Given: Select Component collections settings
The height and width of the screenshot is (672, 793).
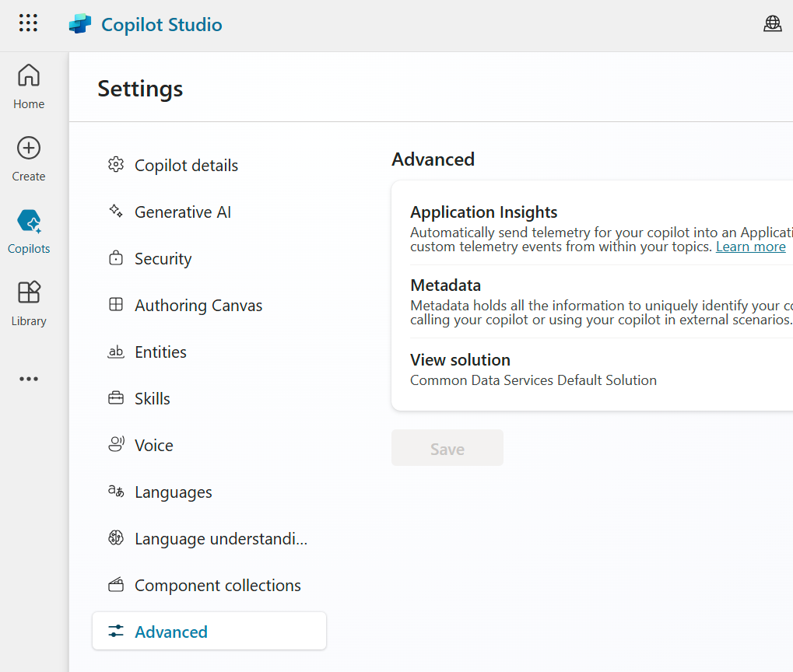Looking at the screenshot, I should [217, 586].
